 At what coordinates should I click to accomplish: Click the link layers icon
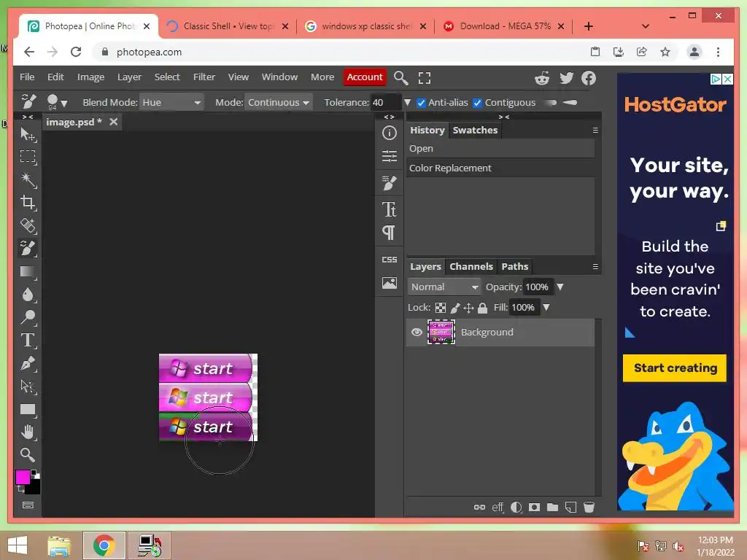pos(479,507)
